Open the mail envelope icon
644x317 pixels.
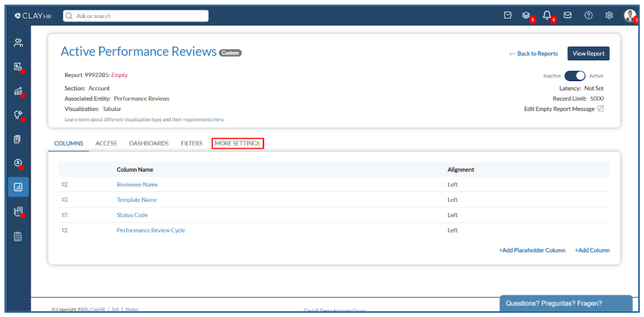(x=568, y=16)
